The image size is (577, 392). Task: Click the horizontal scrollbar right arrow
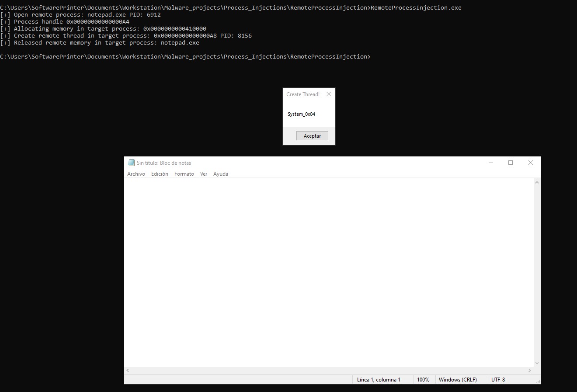(529, 371)
